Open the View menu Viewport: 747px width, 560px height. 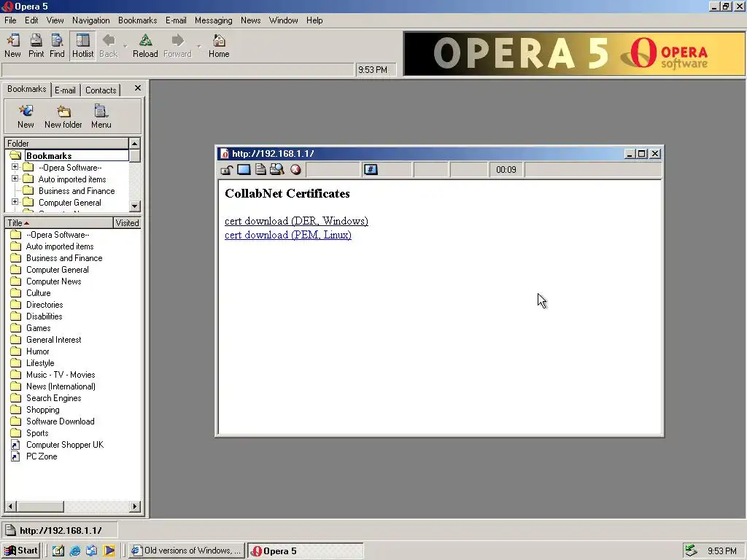[55, 20]
